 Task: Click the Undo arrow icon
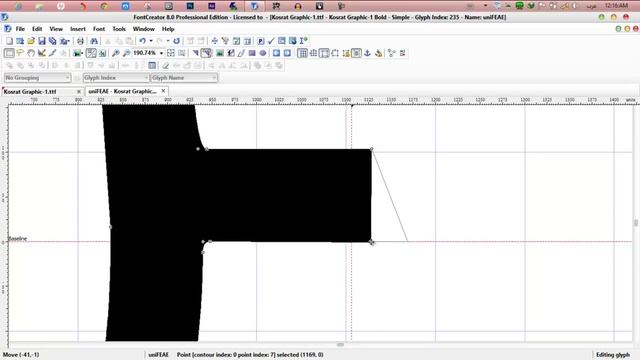[142, 41]
